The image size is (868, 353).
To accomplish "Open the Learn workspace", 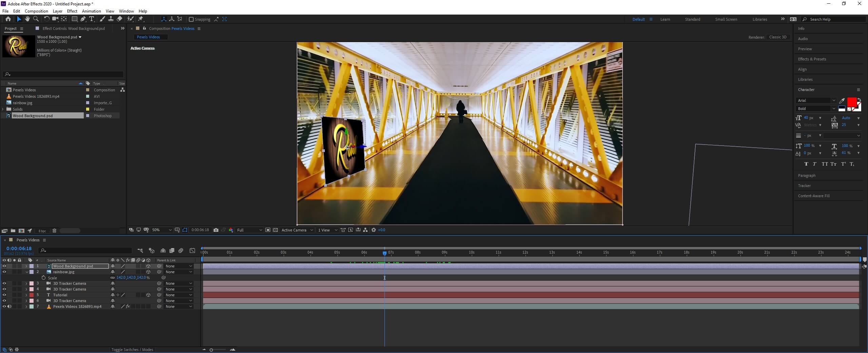I will (x=665, y=19).
